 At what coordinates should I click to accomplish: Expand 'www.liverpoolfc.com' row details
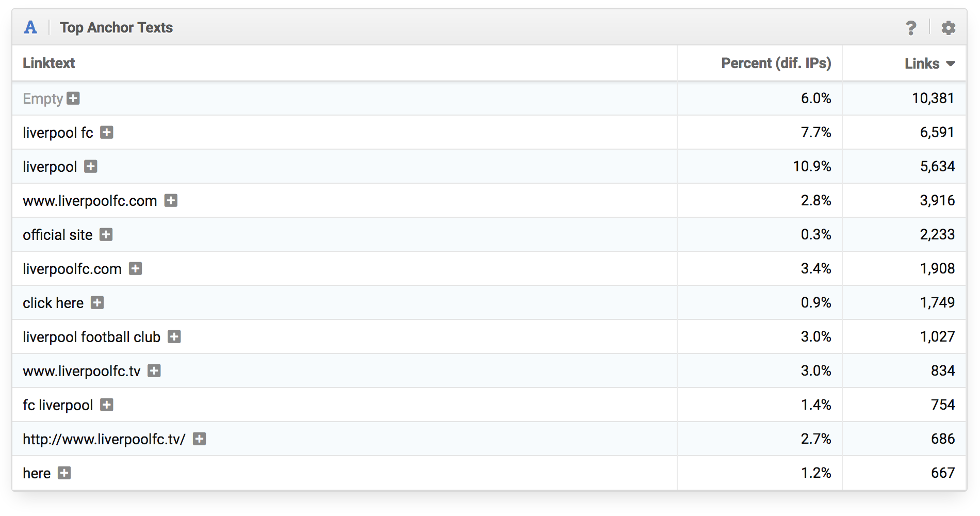pos(171,201)
